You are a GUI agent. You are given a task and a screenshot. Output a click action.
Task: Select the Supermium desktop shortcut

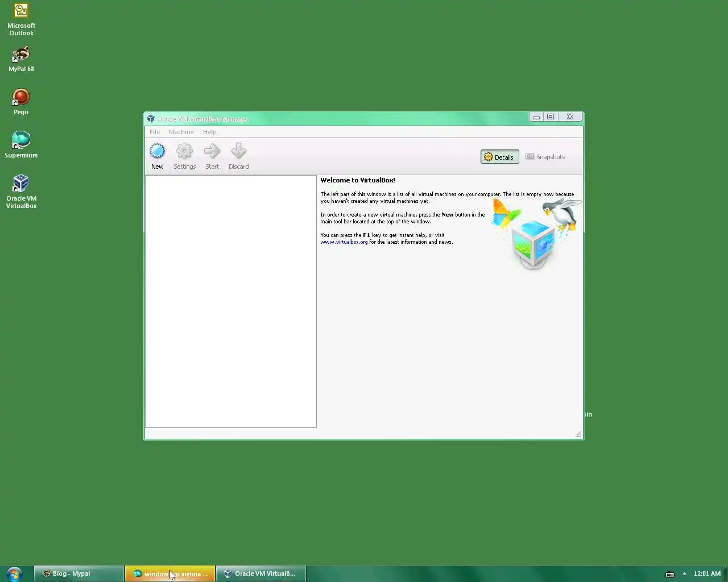(x=21, y=145)
